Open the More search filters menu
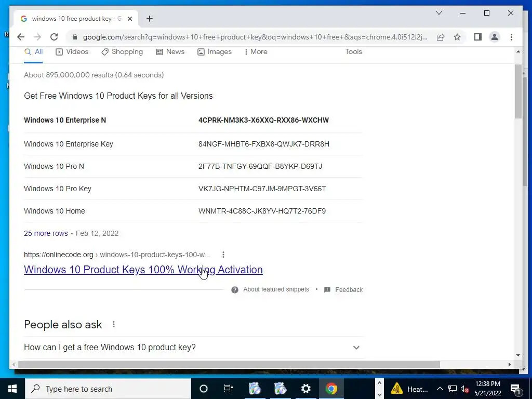Viewport: 532px width, 399px height. tap(256, 52)
